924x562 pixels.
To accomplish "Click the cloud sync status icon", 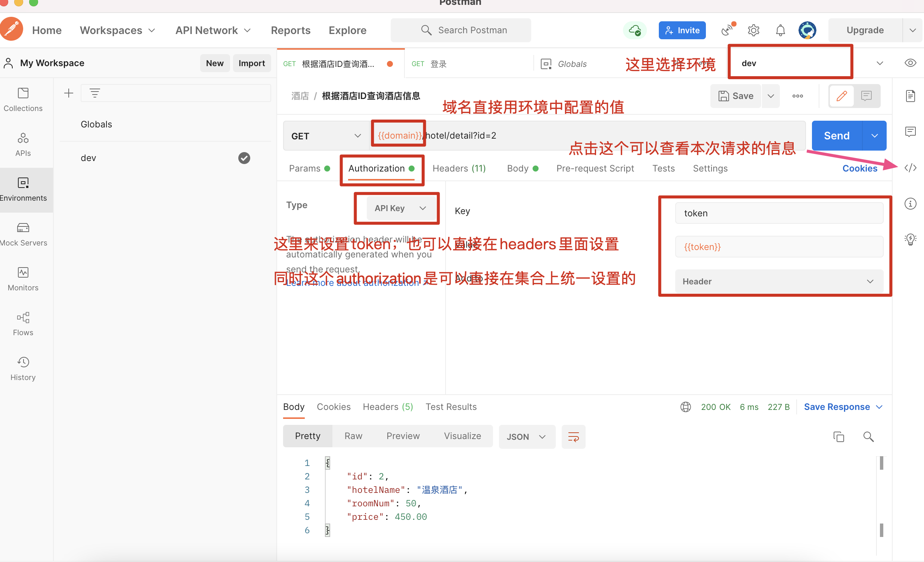I will pos(635,30).
